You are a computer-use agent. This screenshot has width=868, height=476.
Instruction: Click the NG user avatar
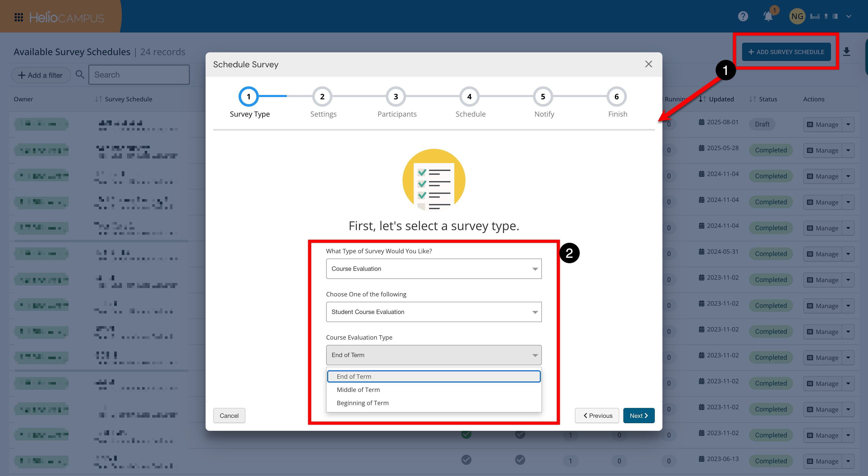(797, 16)
